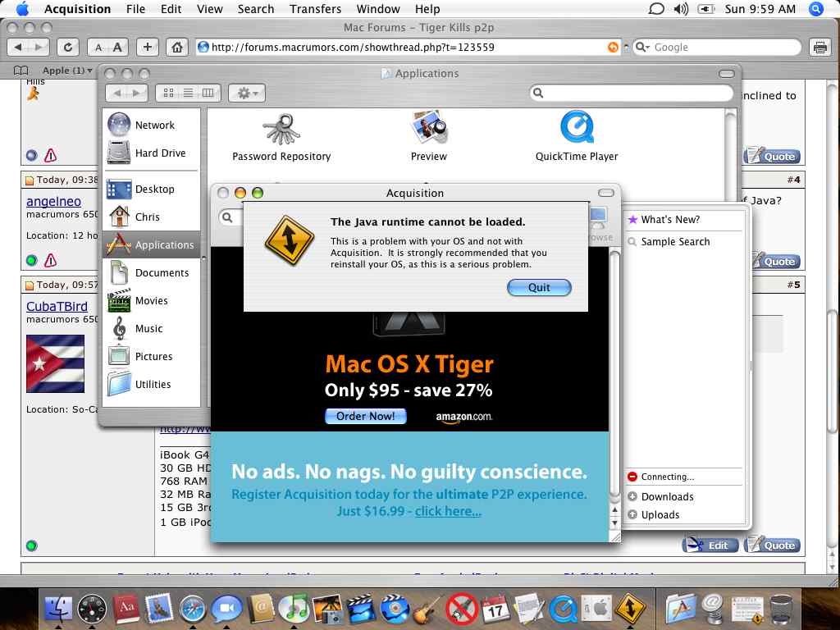
Task: Show all bookmarks via the book icon
Action: coord(21,71)
